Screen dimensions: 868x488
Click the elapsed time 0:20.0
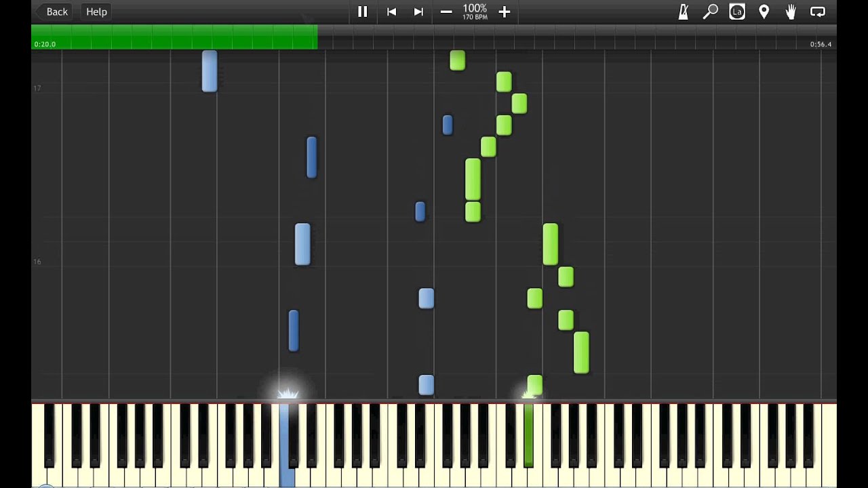[x=45, y=44]
